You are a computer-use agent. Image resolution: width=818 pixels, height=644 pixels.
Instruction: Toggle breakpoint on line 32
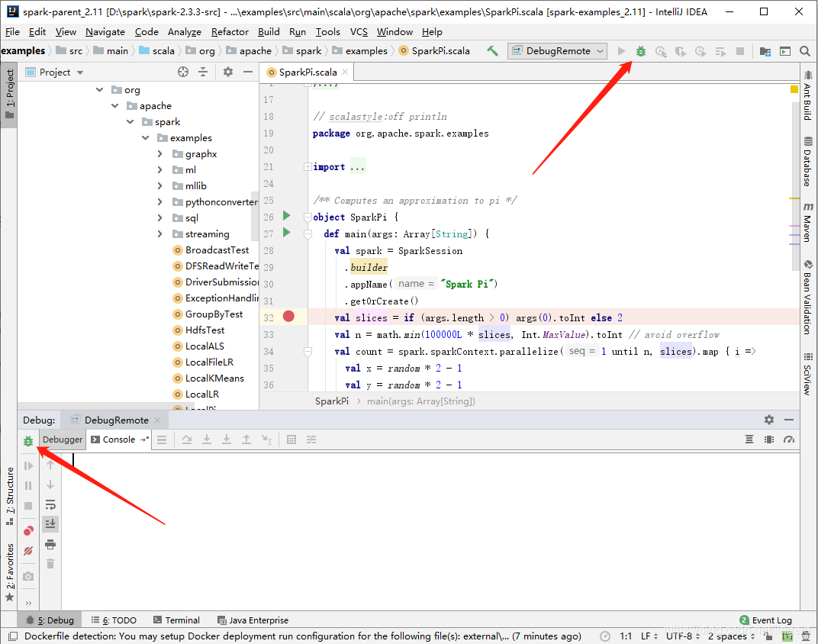pyautogui.click(x=288, y=316)
